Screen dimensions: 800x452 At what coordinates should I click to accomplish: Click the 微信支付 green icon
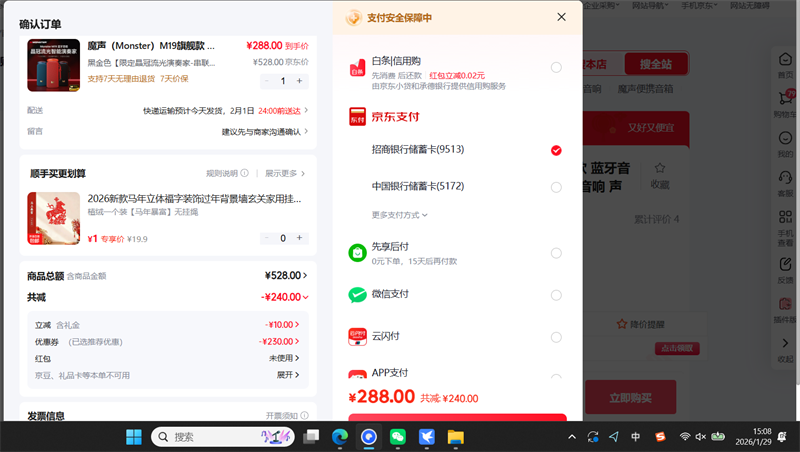point(358,295)
